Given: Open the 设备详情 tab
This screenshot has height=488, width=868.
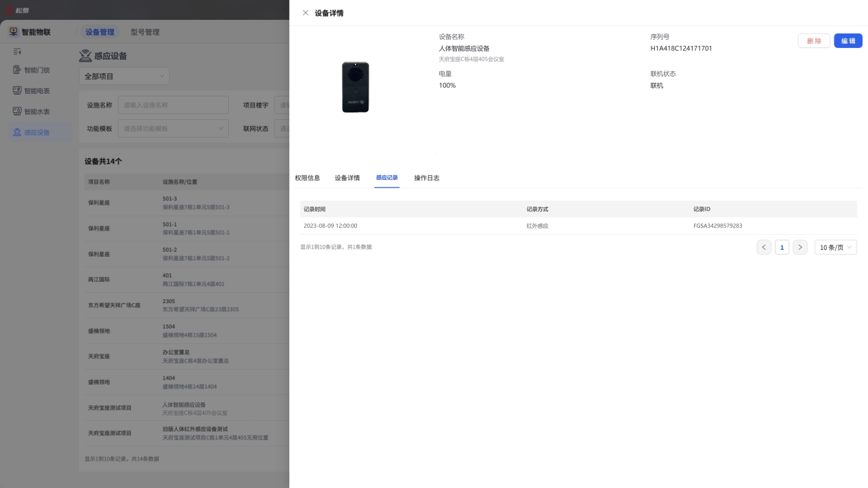Looking at the screenshot, I should pos(347,178).
